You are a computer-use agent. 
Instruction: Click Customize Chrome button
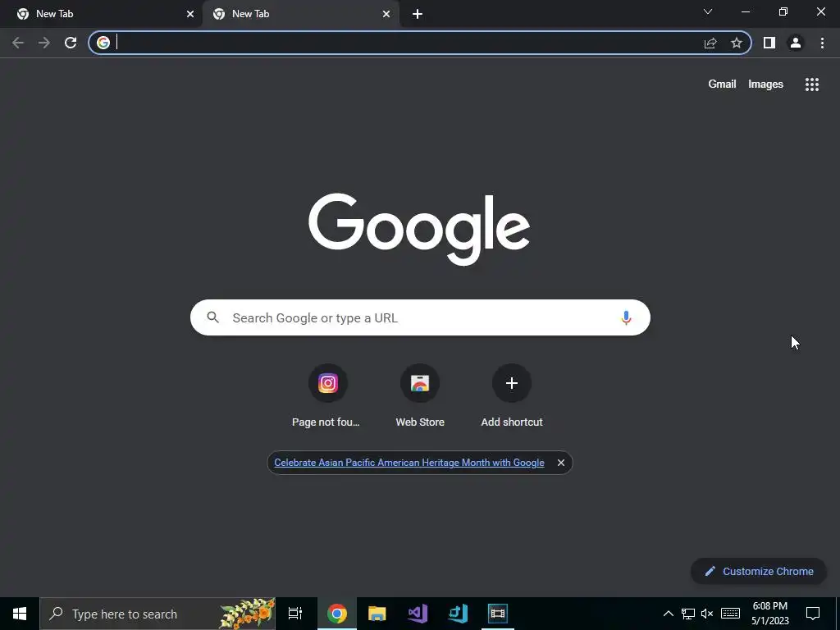(x=759, y=571)
